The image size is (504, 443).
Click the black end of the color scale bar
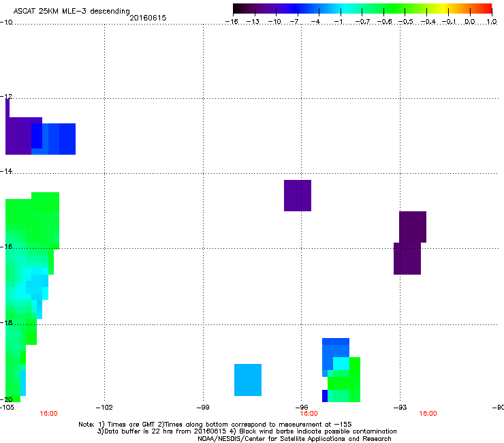(237, 9)
